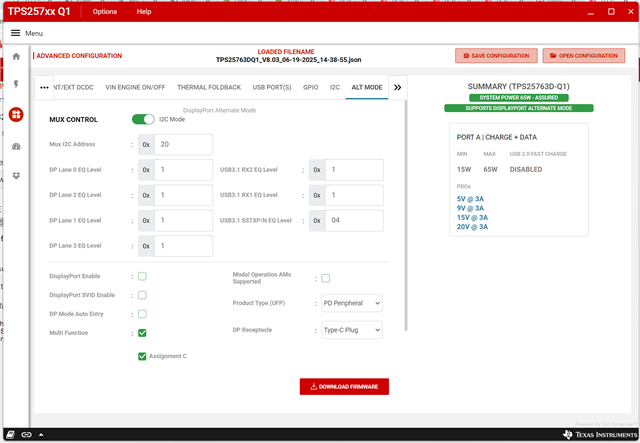Click the Mux I2C Address input field
640x443 pixels.
click(183, 145)
